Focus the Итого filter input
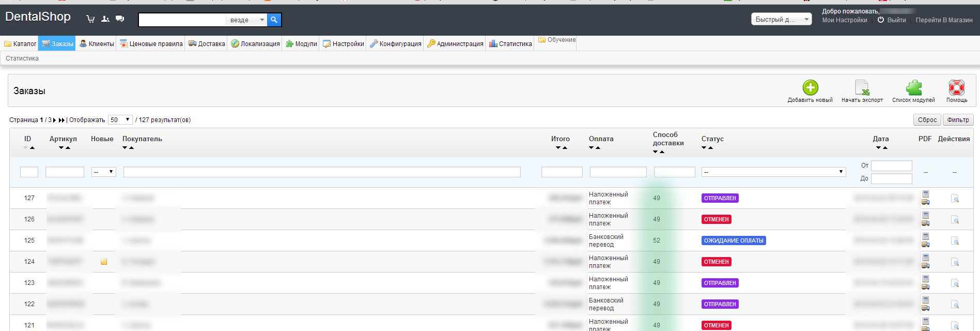The image size is (980, 331). tap(562, 172)
